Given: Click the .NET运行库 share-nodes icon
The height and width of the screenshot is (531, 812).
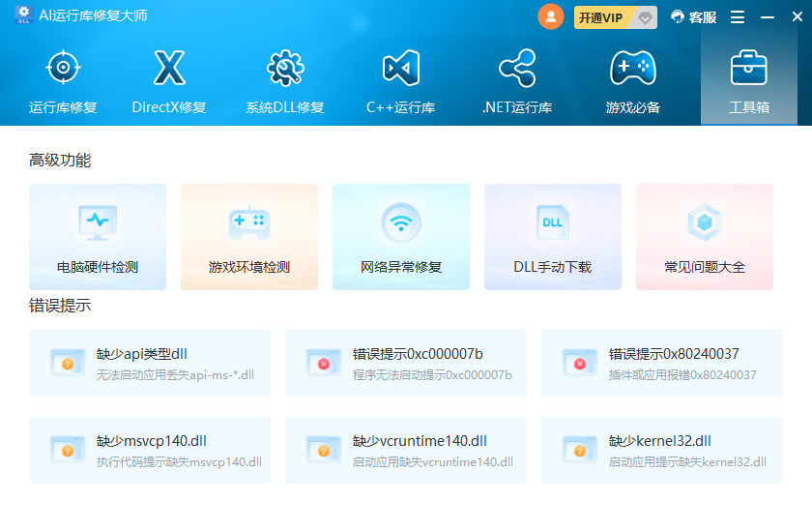Looking at the screenshot, I should [517, 68].
